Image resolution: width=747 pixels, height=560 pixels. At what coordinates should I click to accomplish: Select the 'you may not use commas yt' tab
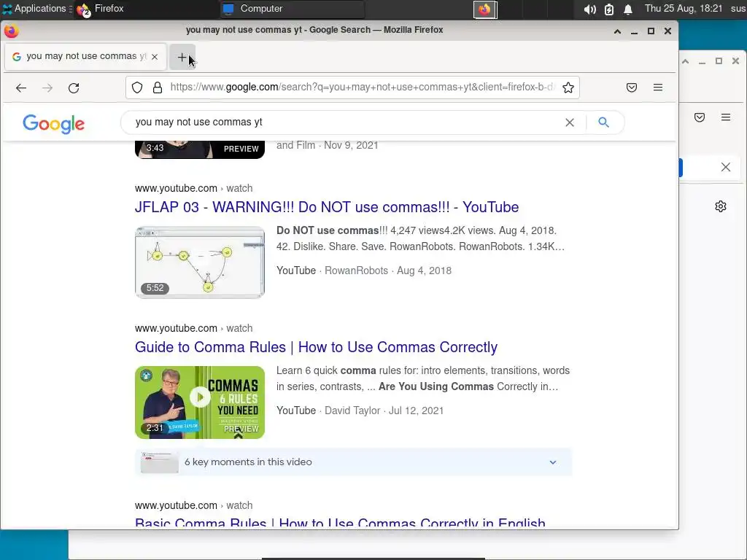pos(86,57)
